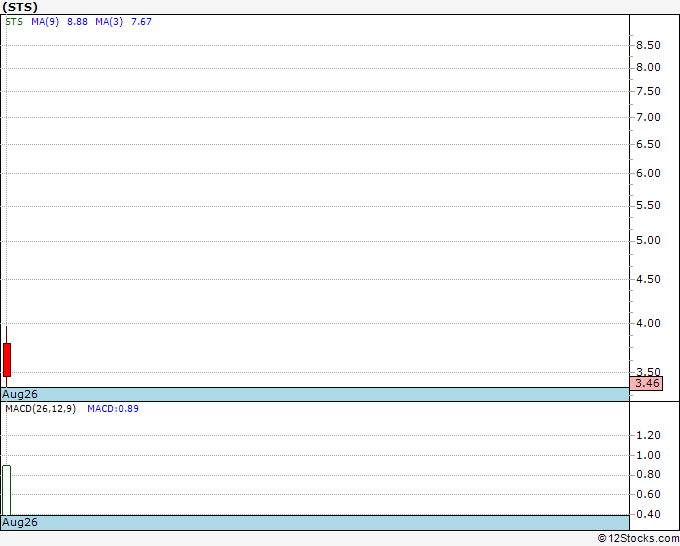This screenshot has height=546, width=680.
Task: Click the 0.60 MACD axis label
Action: pyautogui.click(x=648, y=494)
